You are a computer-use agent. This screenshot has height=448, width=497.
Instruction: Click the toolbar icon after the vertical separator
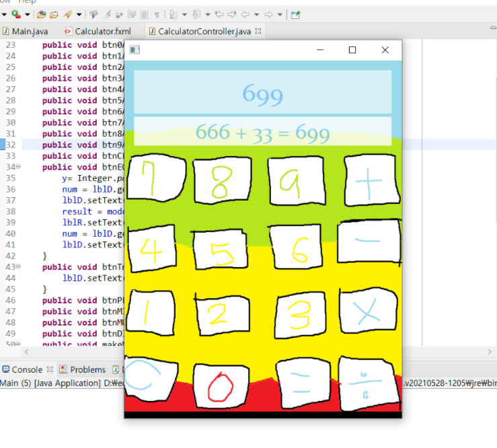(x=295, y=15)
